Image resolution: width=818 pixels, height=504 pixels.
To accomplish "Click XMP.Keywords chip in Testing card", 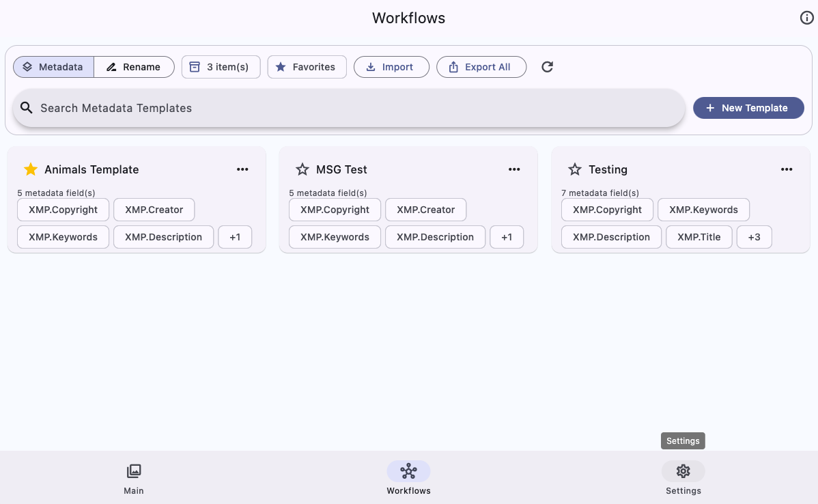I will tap(704, 210).
